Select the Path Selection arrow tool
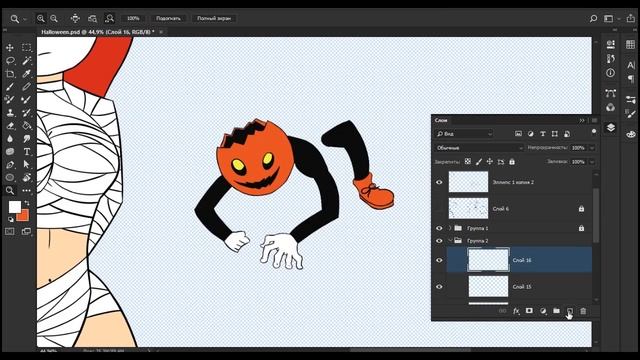 pos(27,164)
